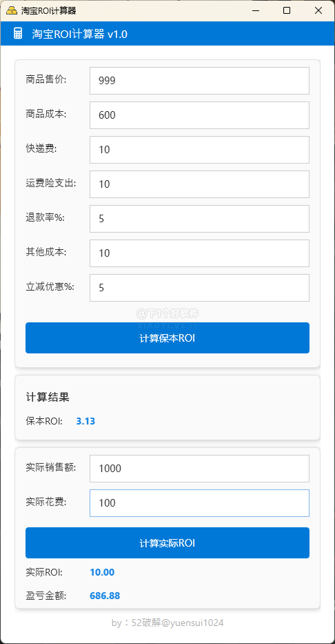Screen dimensions: 335x644
Task: Click the 计算实际ROI button
Action: [x=167, y=543]
